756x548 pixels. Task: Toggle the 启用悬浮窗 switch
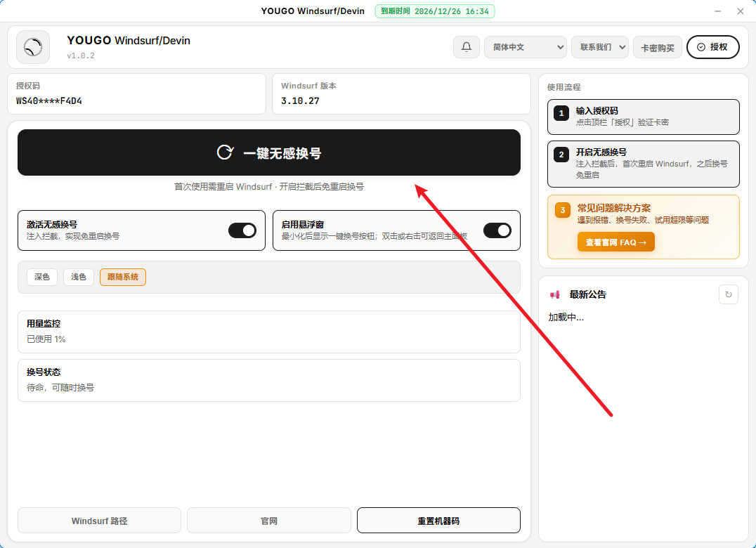497,230
